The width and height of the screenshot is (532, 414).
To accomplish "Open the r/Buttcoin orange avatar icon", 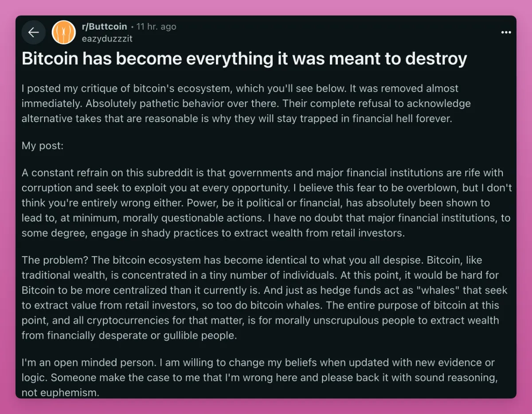I will tap(63, 32).
